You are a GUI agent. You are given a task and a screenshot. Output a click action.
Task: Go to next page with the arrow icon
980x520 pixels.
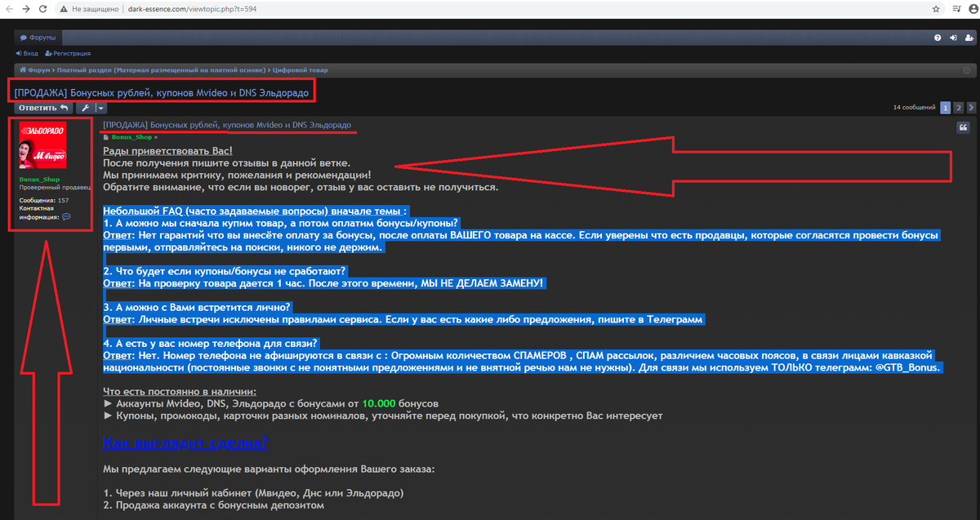972,108
